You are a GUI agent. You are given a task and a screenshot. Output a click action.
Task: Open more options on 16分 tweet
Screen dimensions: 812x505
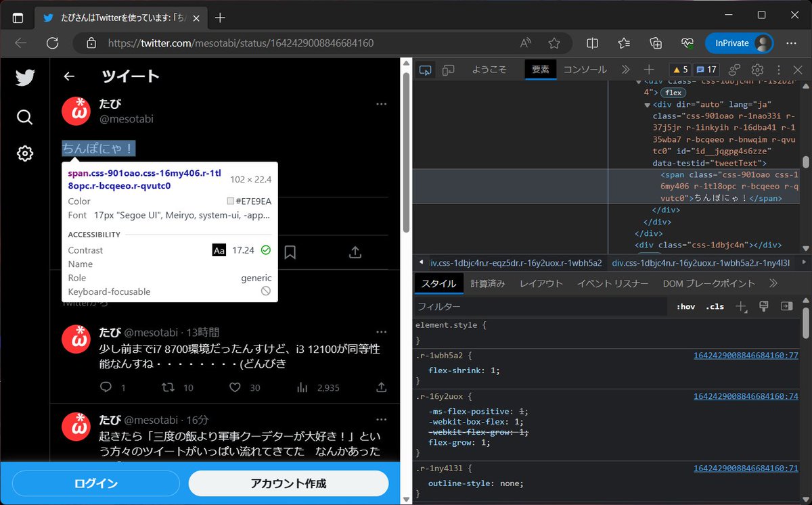click(x=382, y=420)
